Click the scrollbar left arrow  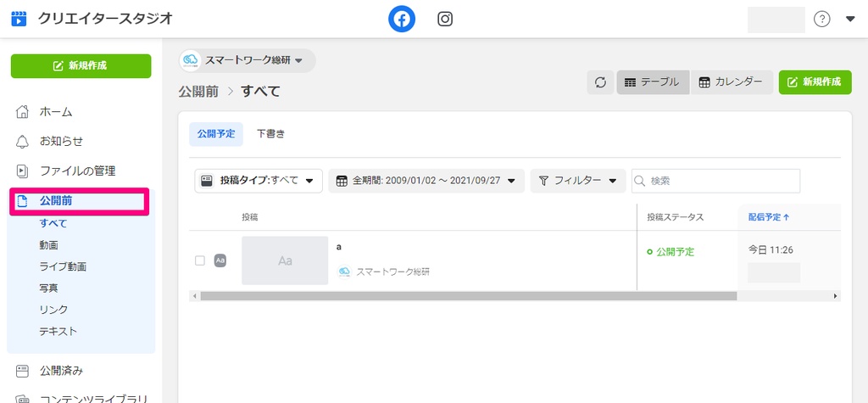(x=194, y=297)
